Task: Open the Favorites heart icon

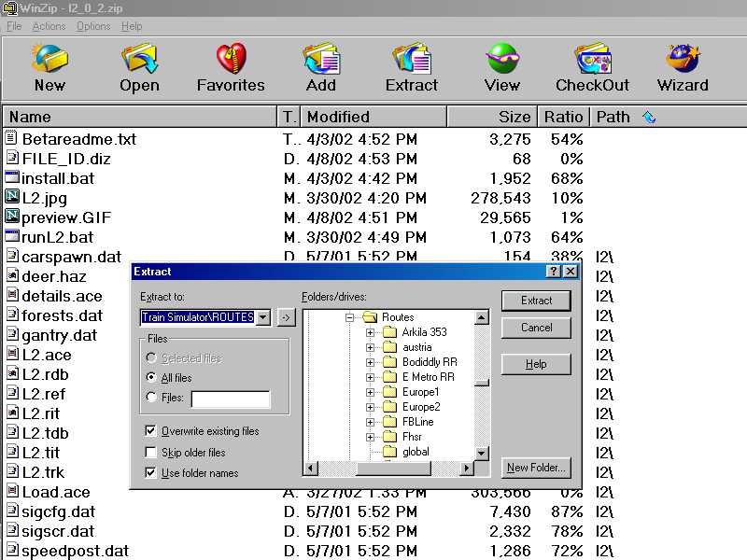Action: pyautogui.click(x=231, y=59)
